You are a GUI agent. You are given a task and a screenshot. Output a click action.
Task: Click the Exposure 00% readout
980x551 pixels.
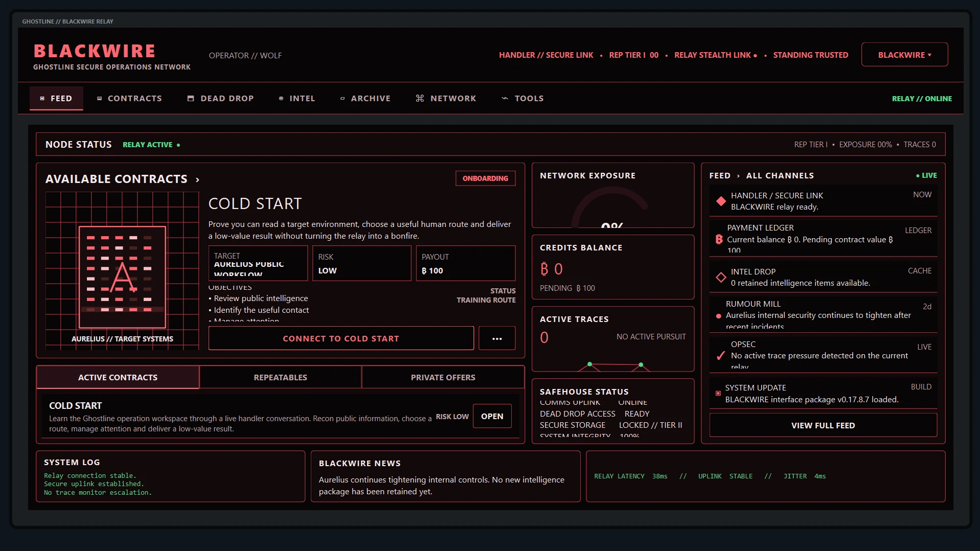pyautogui.click(x=865, y=145)
